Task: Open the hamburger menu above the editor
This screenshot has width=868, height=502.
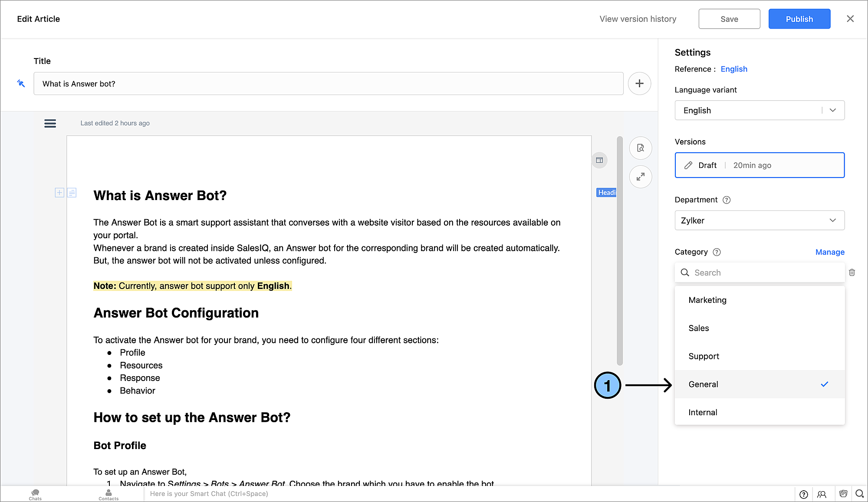Action: coord(50,123)
